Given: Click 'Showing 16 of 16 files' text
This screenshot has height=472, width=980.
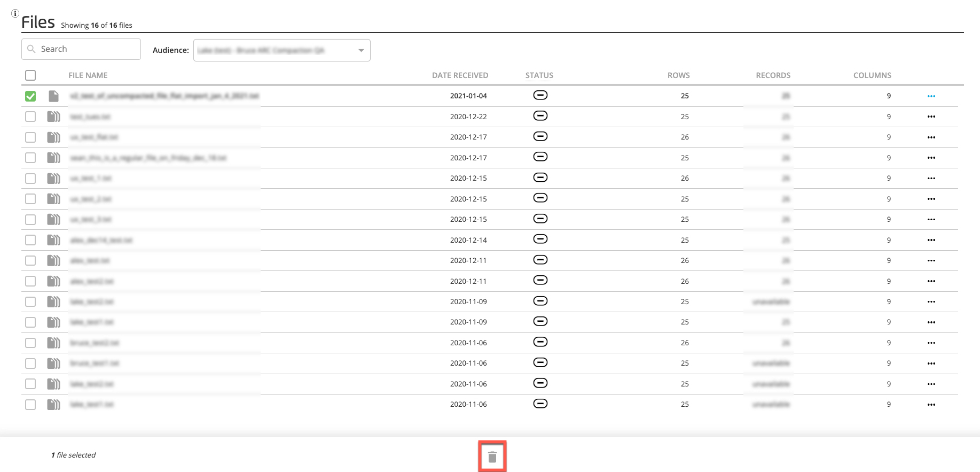Looking at the screenshot, I should click(x=97, y=25).
